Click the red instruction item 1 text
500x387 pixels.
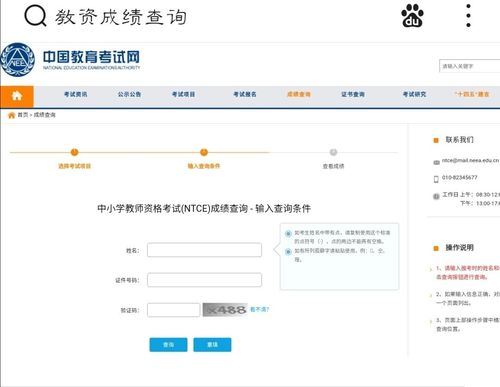468,273
